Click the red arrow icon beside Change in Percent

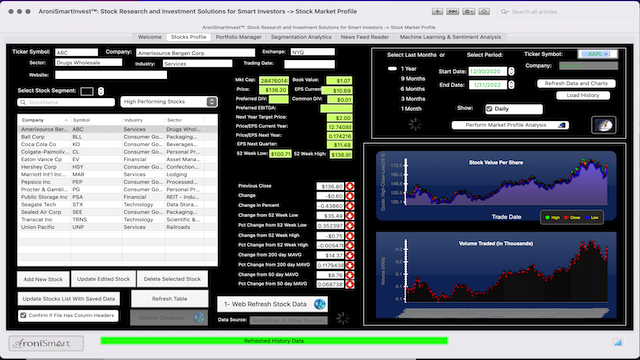pos(350,206)
